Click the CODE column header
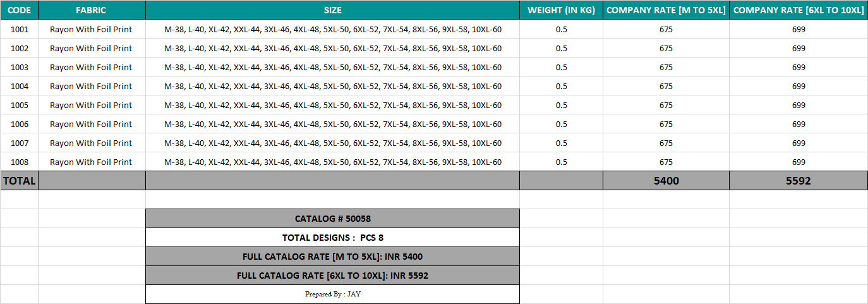Image resolution: width=868 pixels, height=304 pixels. (19, 10)
